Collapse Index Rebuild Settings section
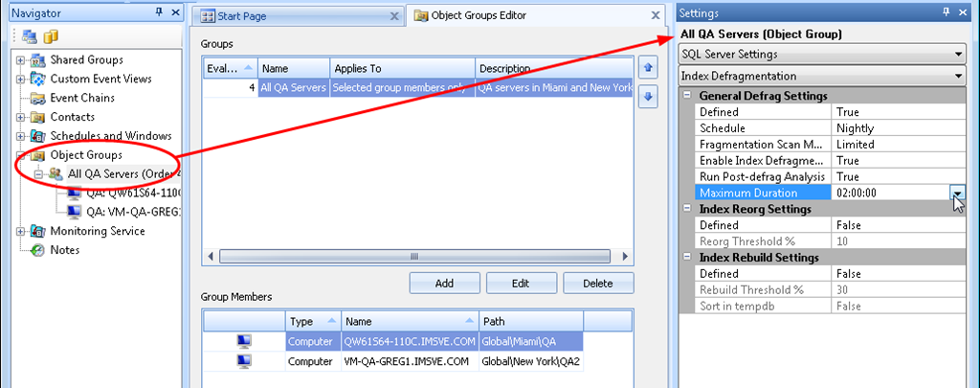The height and width of the screenshot is (388, 980). point(687,257)
